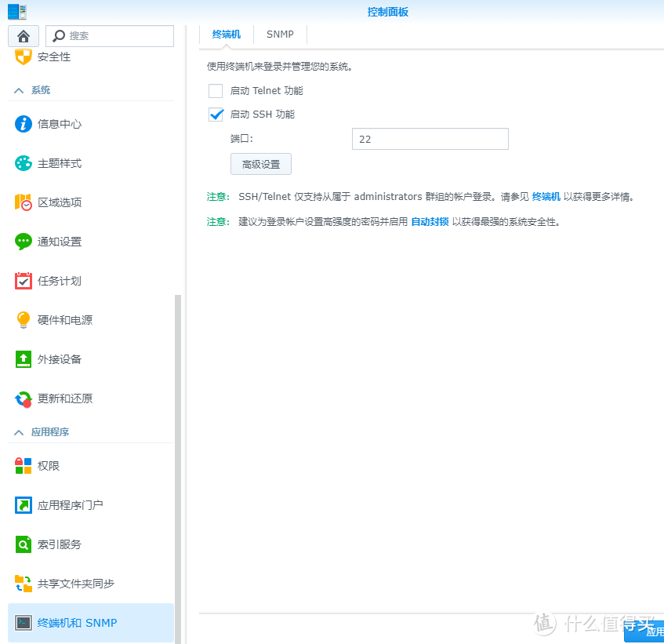Click the Control Panel window icon in title bar
Screen dimensions: 664x644
click(x=17, y=12)
